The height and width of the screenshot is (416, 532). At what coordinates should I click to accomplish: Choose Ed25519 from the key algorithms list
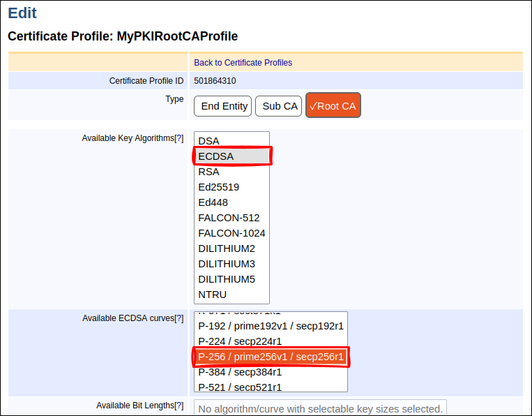click(x=219, y=187)
